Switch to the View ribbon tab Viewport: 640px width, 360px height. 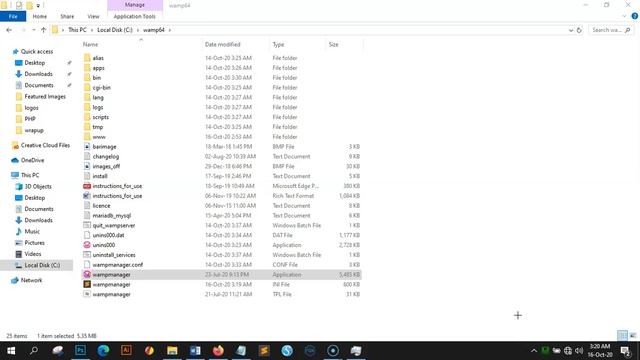pyautogui.click(x=93, y=16)
